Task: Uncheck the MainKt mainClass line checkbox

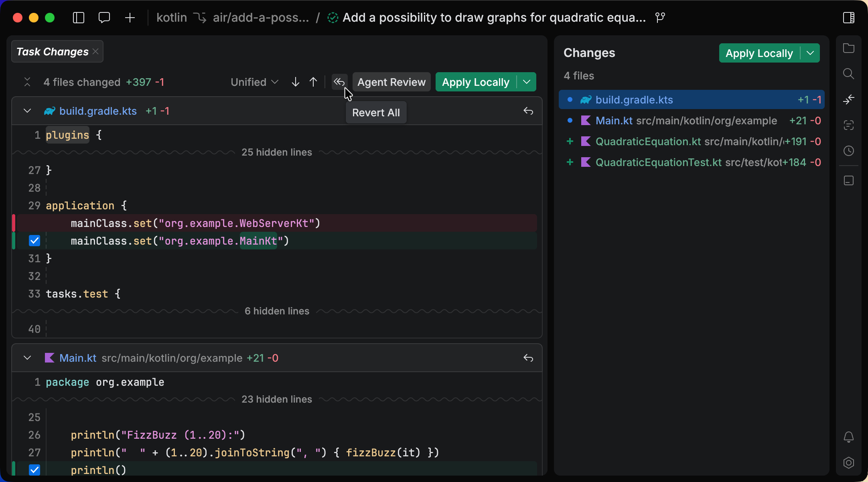Action: pyautogui.click(x=34, y=241)
